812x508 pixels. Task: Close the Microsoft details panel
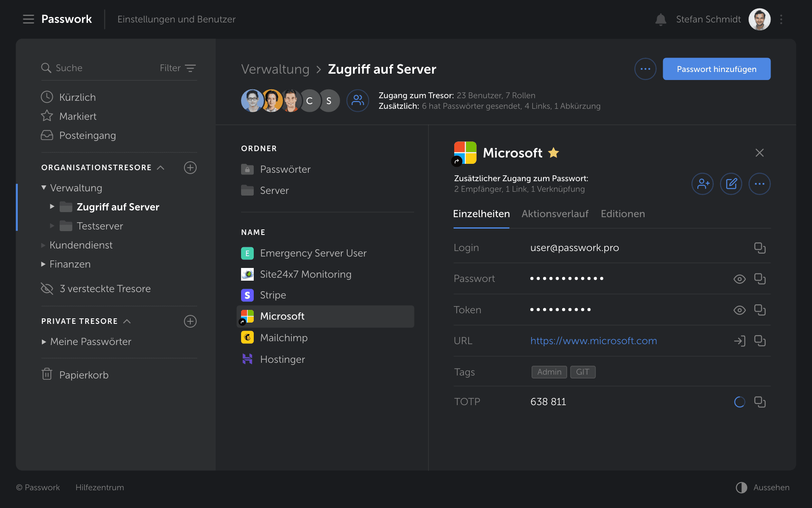pos(760,153)
